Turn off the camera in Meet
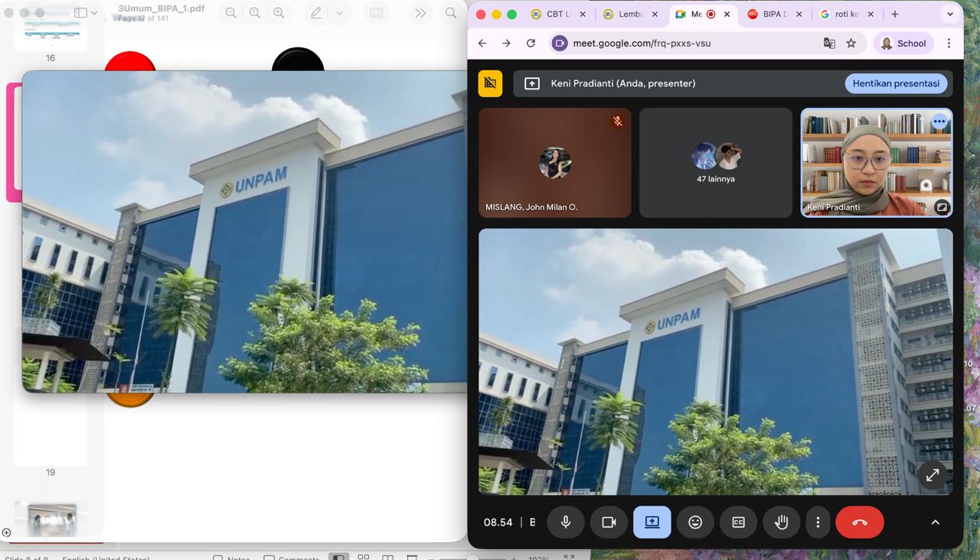Viewport: 980px width, 560px height. pyautogui.click(x=609, y=523)
